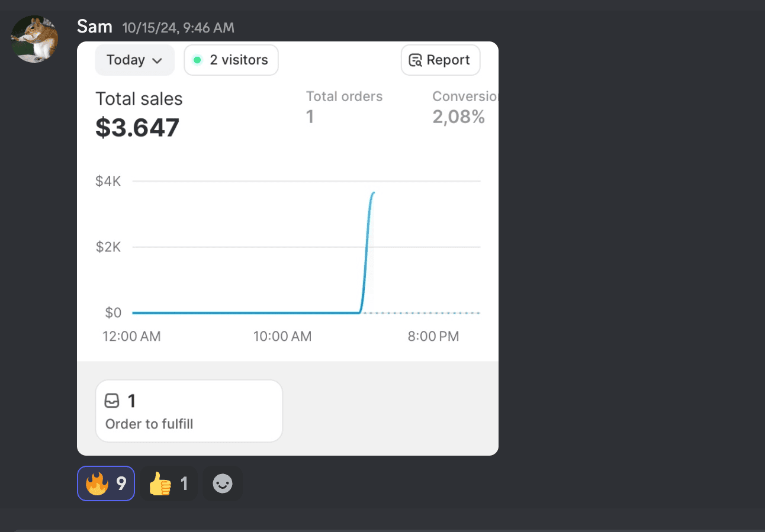Image resolution: width=765 pixels, height=532 pixels.
Task: Click the 8:00 PM axis label
Action: pos(433,337)
